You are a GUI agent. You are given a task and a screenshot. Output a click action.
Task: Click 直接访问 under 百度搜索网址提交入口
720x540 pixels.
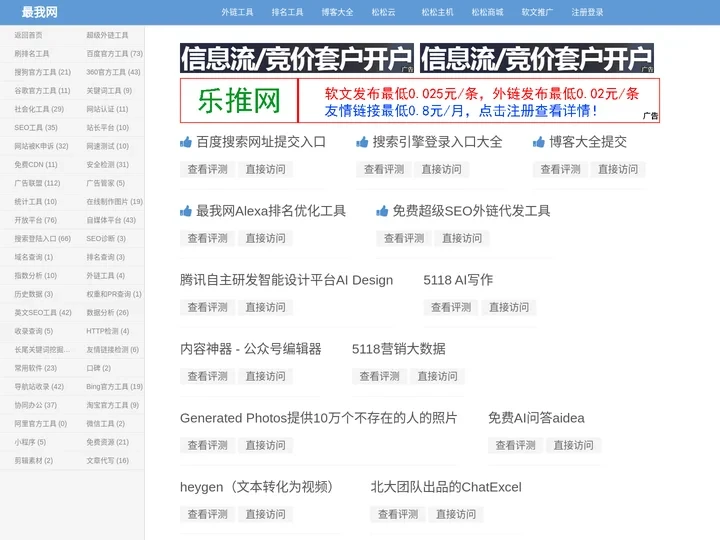click(265, 169)
